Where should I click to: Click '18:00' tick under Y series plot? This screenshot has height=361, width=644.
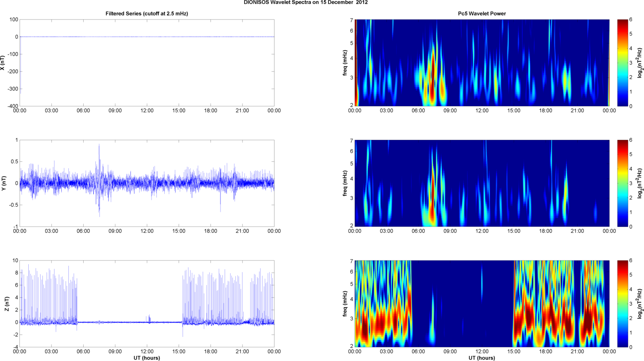point(211,231)
